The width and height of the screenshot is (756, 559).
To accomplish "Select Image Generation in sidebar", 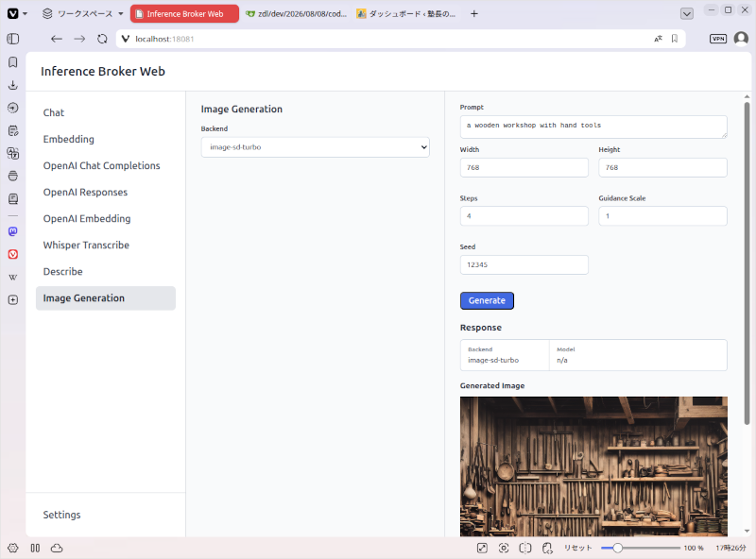I will (x=106, y=298).
